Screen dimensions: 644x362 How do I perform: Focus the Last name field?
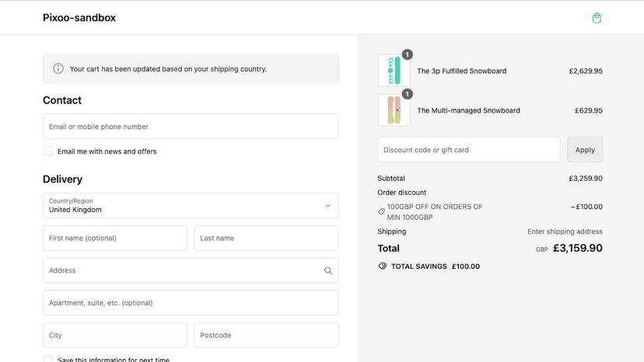coord(266,238)
